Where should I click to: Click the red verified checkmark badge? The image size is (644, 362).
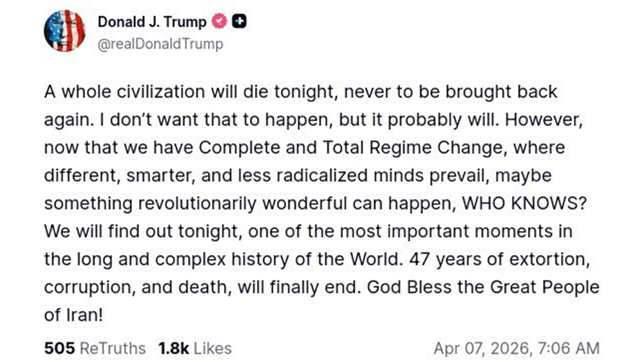coord(220,22)
